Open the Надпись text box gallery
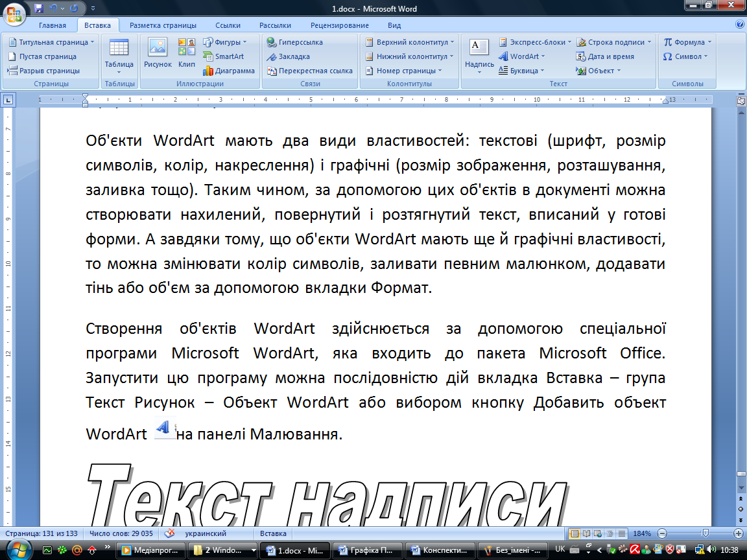Screen dimensions: 747x560 click(479, 56)
